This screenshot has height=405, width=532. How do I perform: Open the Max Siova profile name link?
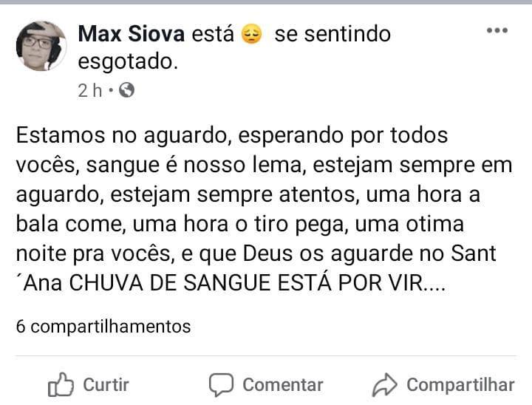132,34
